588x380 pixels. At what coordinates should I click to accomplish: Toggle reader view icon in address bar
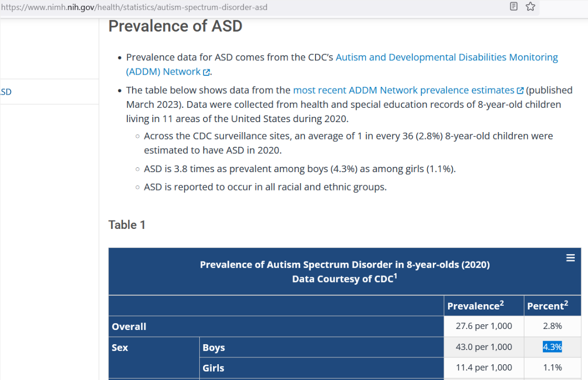(514, 6)
